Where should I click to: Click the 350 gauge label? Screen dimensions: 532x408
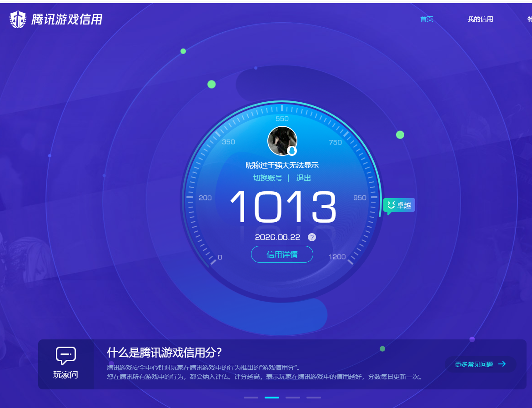228,142
